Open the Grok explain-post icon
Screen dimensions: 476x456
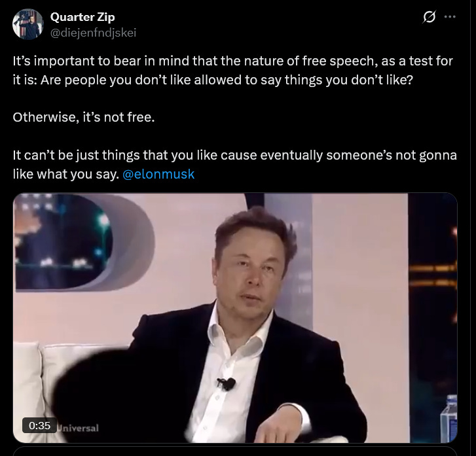(429, 17)
